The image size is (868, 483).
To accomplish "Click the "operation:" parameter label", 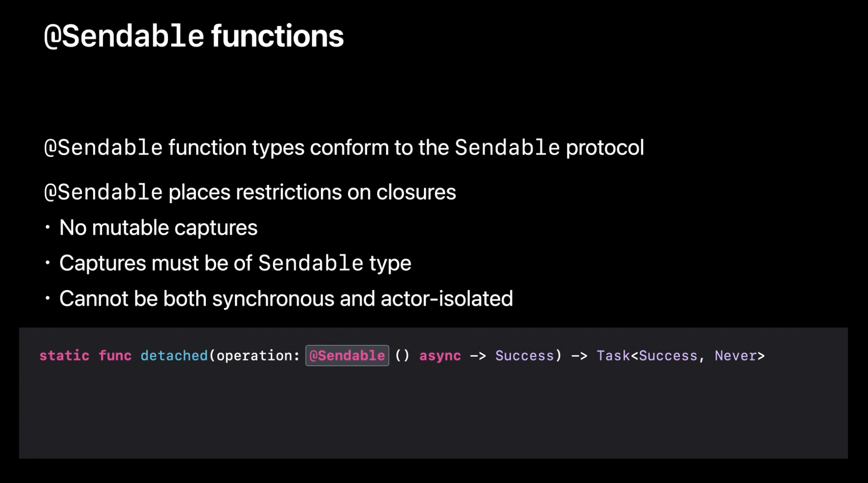I will (258, 356).
